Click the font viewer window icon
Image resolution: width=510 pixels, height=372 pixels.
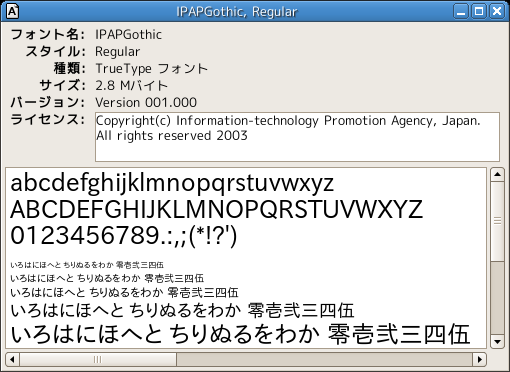point(12,11)
